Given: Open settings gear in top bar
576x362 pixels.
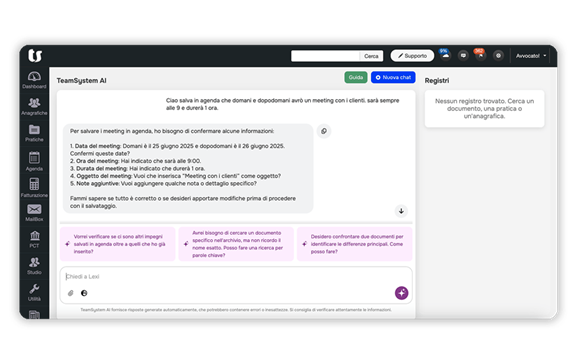Looking at the screenshot, I should click(498, 55).
